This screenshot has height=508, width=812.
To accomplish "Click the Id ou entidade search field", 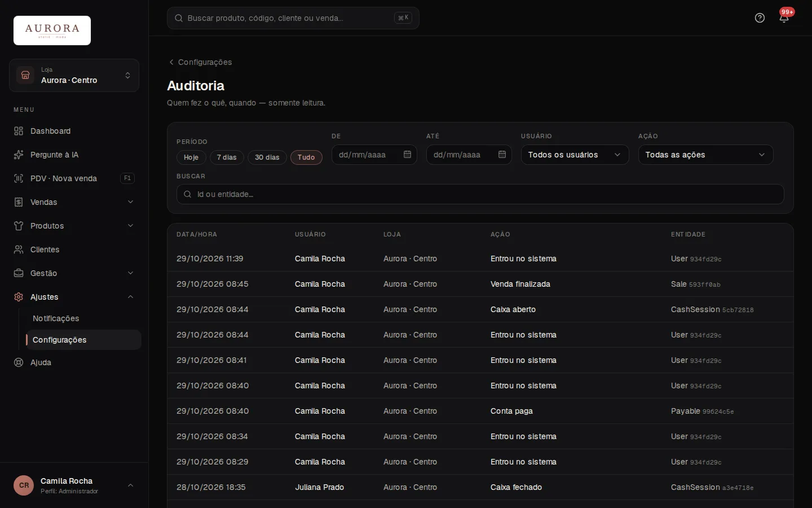I will [x=480, y=194].
